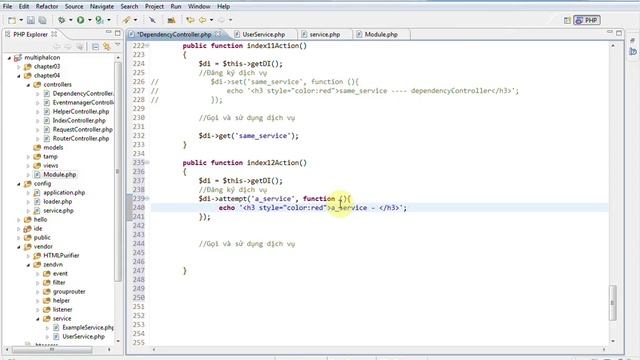Click the PHP Explorer vertical scrollbar
Viewport: 640px width, 360px height.
tap(118, 171)
